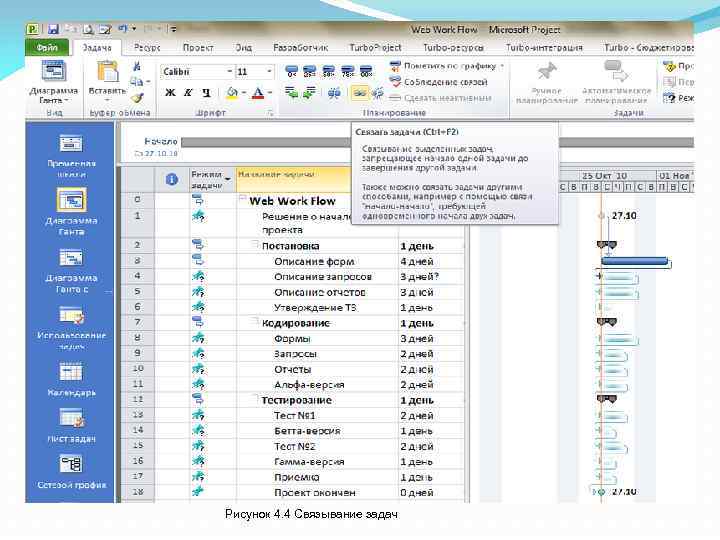This screenshot has width=720, height=540.
Task: Click Сделать неактивным button
Action: tap(441, 98)
